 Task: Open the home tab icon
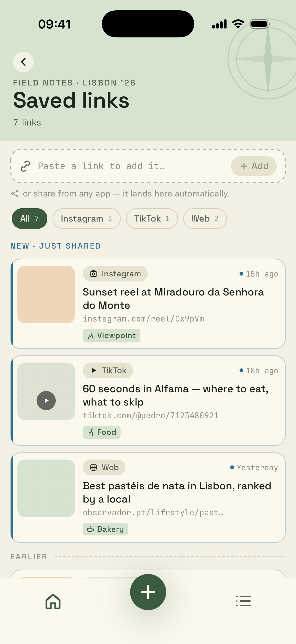[53, 601]
